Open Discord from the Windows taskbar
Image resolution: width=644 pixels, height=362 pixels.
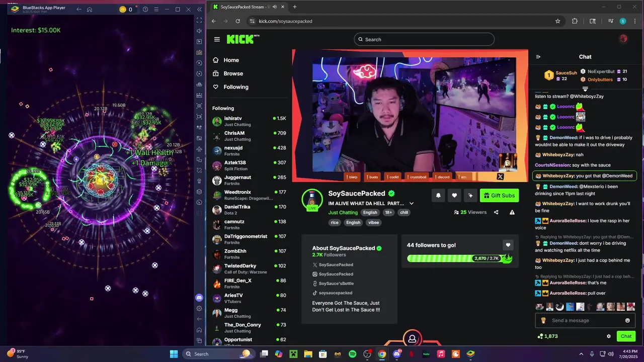(x=397, y=354)
